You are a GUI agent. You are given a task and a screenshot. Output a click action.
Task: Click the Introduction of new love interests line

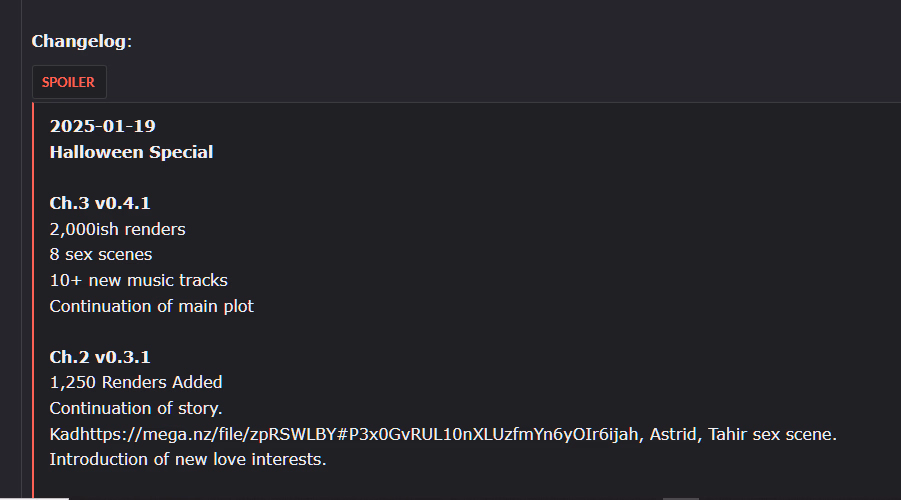click(188, 460)
